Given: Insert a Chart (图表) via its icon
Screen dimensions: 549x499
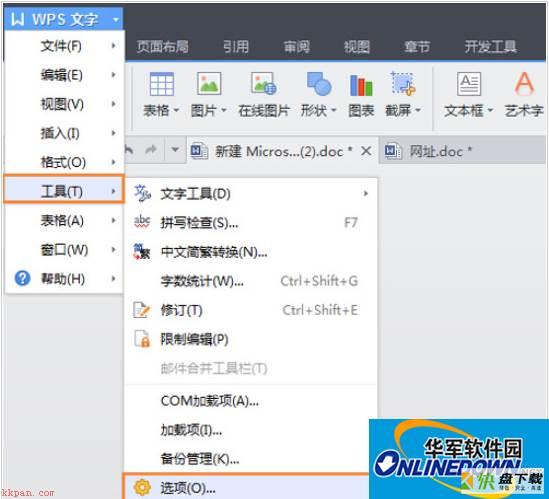Looking at the screenshot, I should click(361, 85).
